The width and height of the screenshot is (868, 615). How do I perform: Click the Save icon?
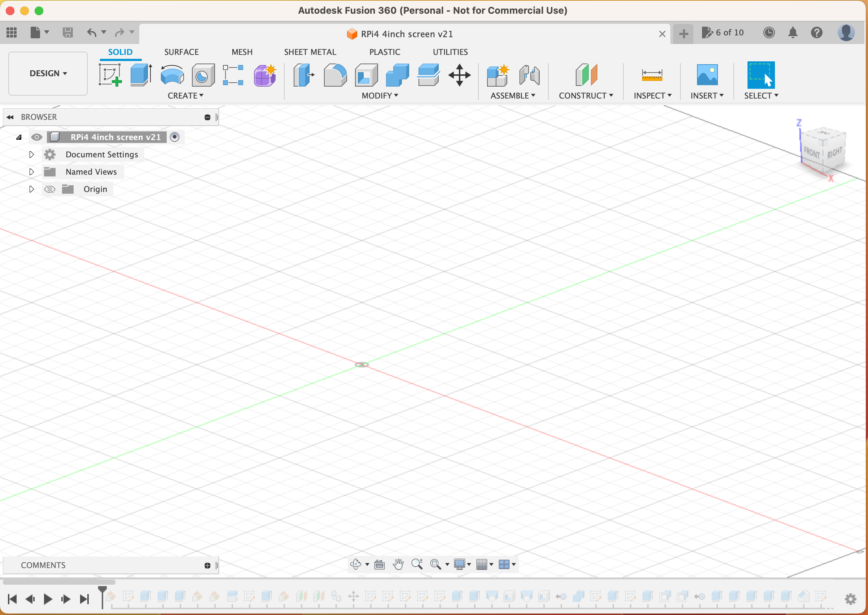[68, 32]
